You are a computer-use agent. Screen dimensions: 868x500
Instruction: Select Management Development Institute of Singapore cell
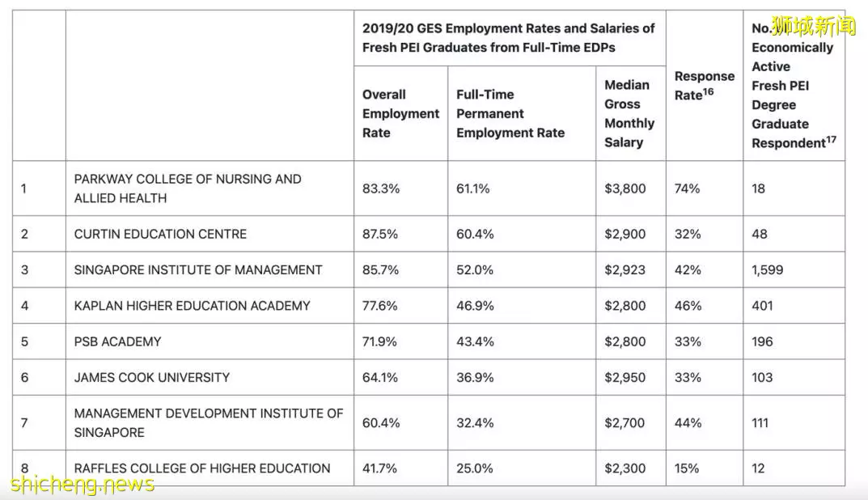point(208,423)
